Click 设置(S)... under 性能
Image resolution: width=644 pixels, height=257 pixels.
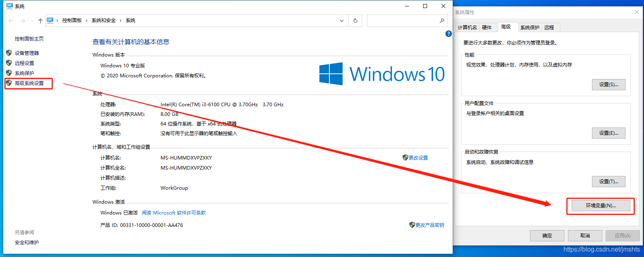(x=608, y=85)
